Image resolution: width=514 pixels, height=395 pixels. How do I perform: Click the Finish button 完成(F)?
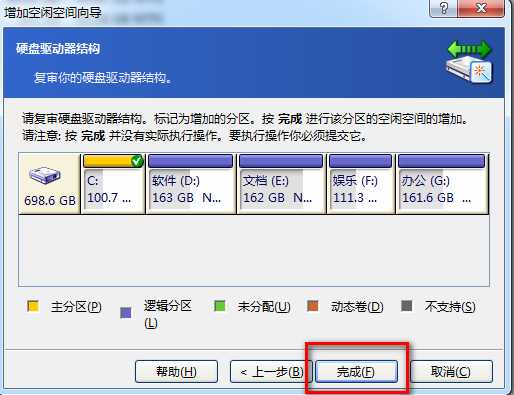pos(356,371)
